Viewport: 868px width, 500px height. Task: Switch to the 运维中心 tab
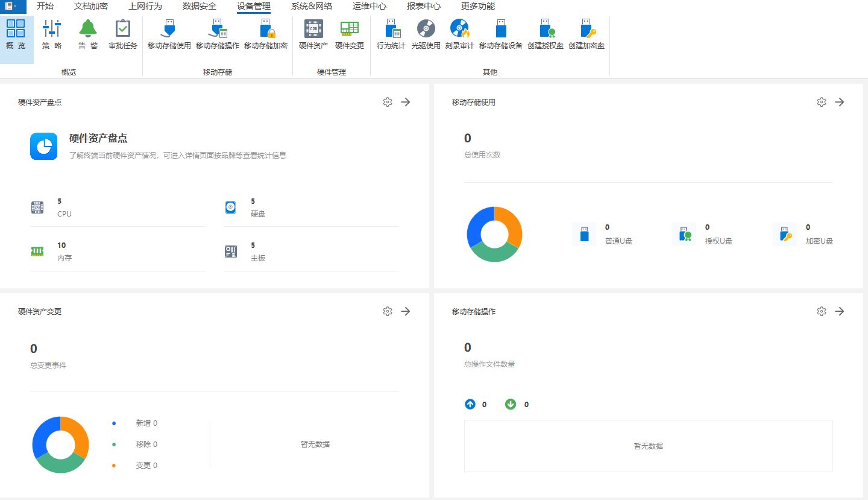point(370,6)
